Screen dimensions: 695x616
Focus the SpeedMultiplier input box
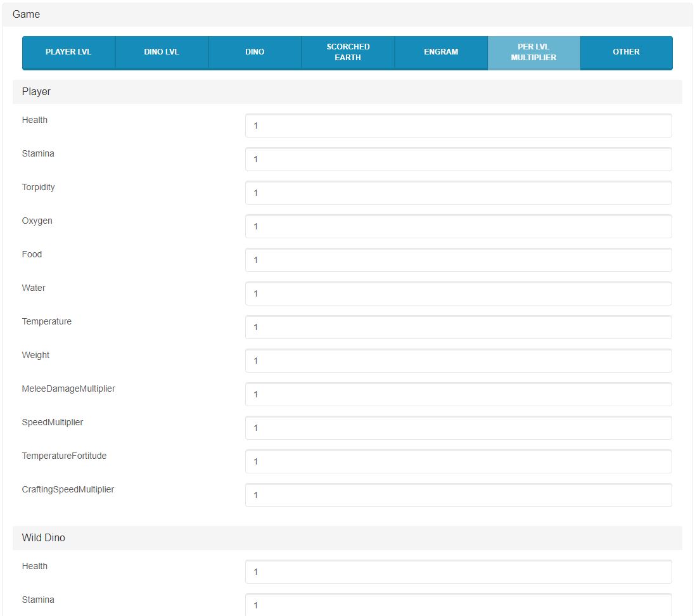pos(458,428)
